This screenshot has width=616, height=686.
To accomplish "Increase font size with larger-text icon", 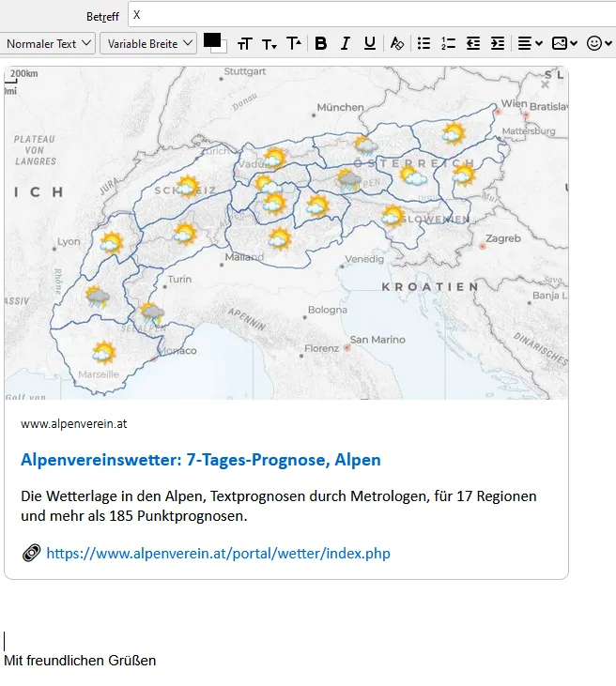I will click(x=294, y=43).
